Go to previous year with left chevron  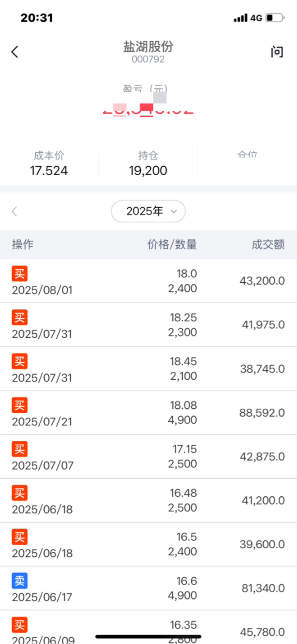(14, 211)
